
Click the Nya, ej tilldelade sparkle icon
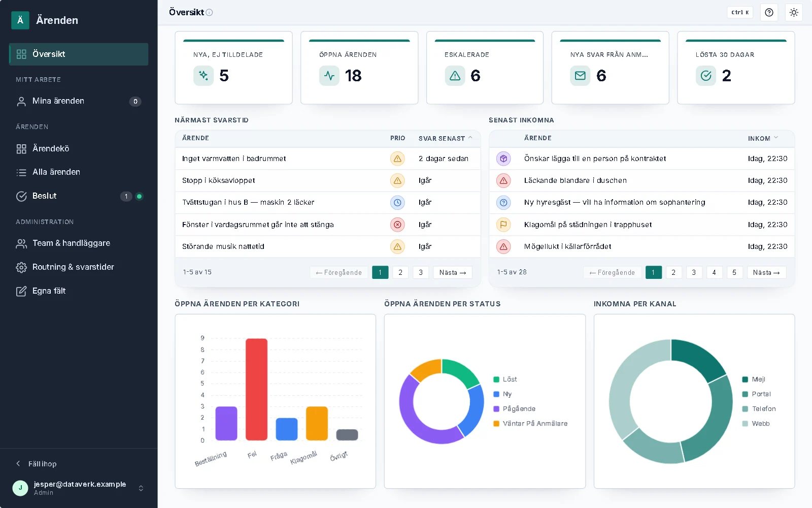204,76
